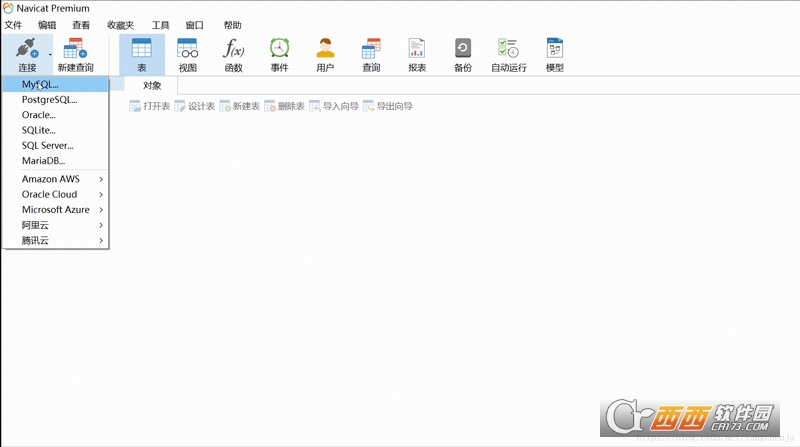Viewport: 800px width, 447px height.
Task: Choose SQL Server... from connection menu
Action: (x=55, y=146)
